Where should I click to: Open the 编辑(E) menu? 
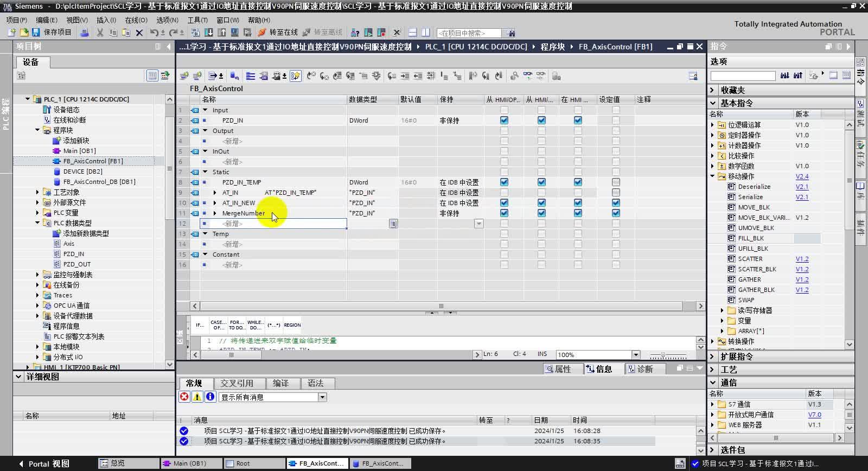pos(47,20)
